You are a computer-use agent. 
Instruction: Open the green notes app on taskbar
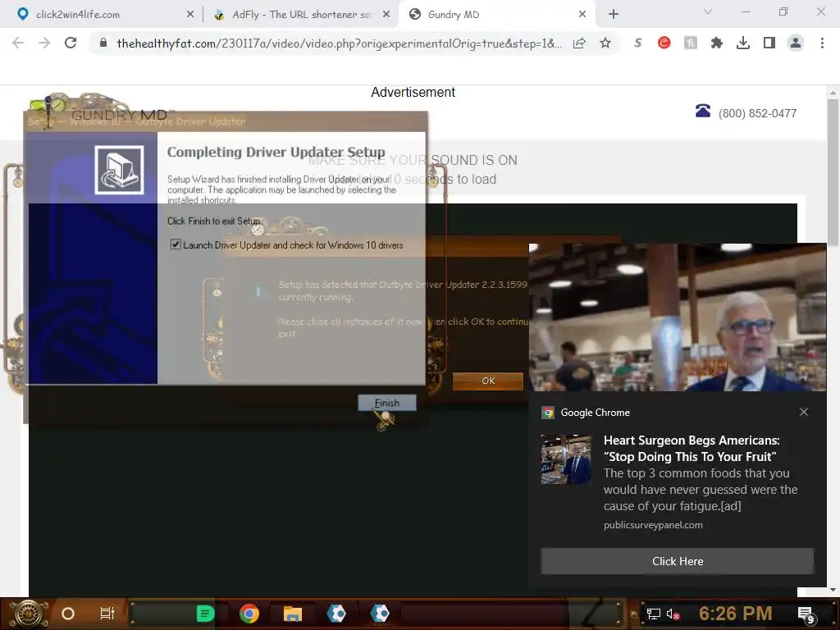(205, 614)
